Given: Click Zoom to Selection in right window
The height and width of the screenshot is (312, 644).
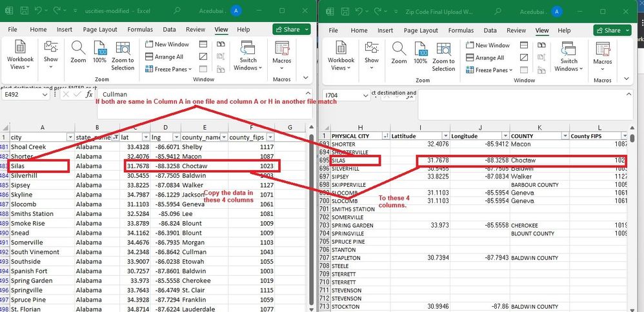Looking at the screenshot, I should click(443, 57).
